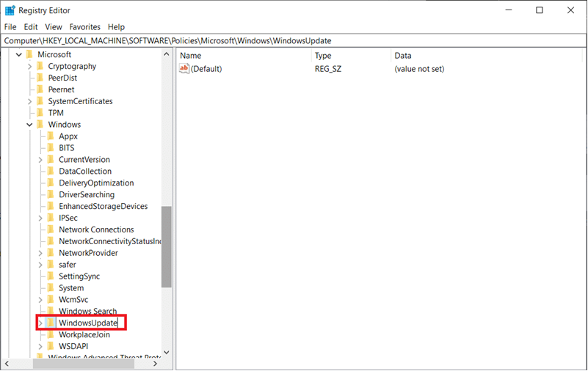The height and width of the screenshot is (371, 588).
Task: Collapse the Microsoft key
Action: [19, 55]
